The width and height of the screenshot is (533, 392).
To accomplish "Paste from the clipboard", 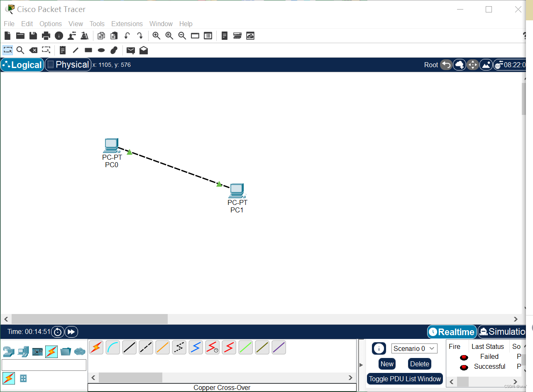I will point(114,36).
